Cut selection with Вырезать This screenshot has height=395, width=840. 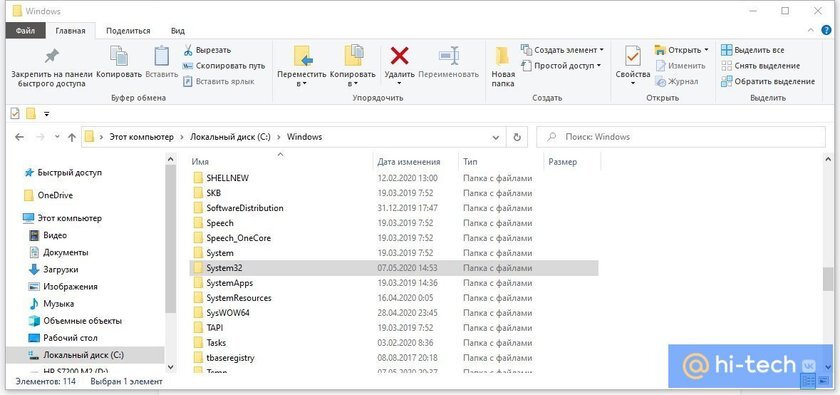pos(207,50)
